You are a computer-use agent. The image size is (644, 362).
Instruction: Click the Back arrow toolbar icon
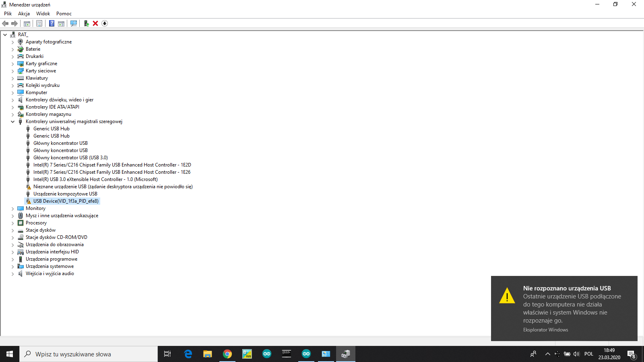point(5,23)
